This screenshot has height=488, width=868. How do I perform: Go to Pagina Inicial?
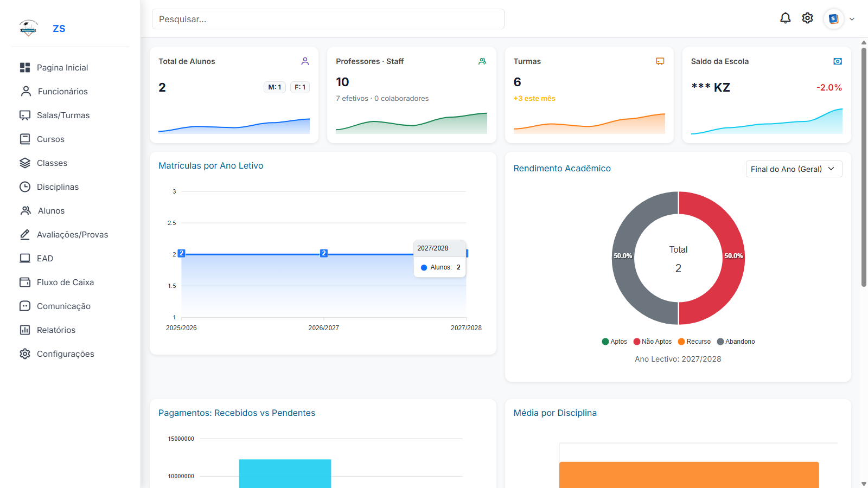[x=62, y=67]
